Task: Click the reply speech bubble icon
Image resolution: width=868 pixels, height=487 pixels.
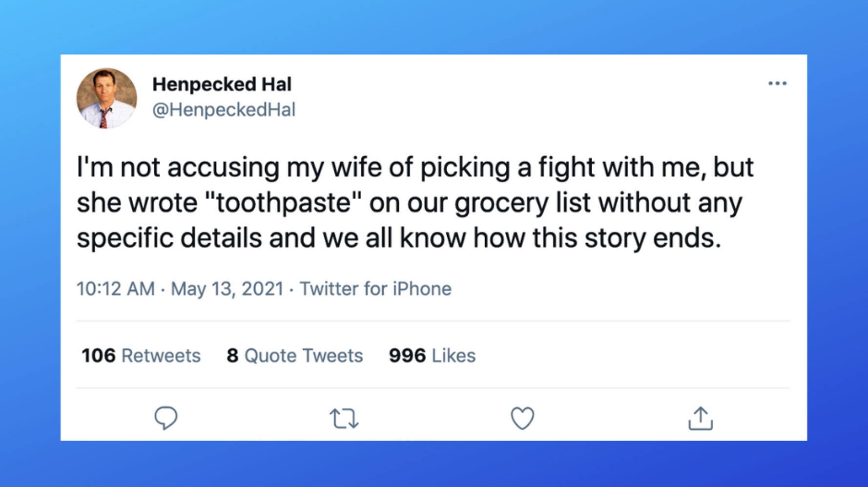Action: click(166, 418)
